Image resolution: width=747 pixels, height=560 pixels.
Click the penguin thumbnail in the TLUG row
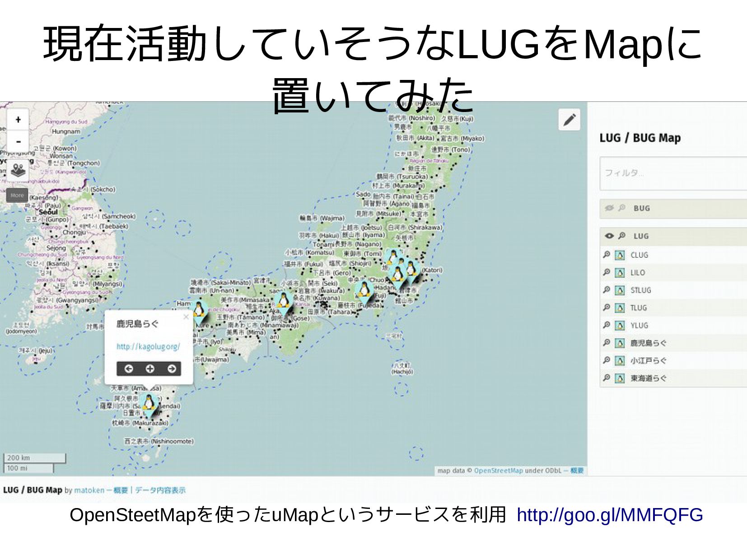point(620,308)
